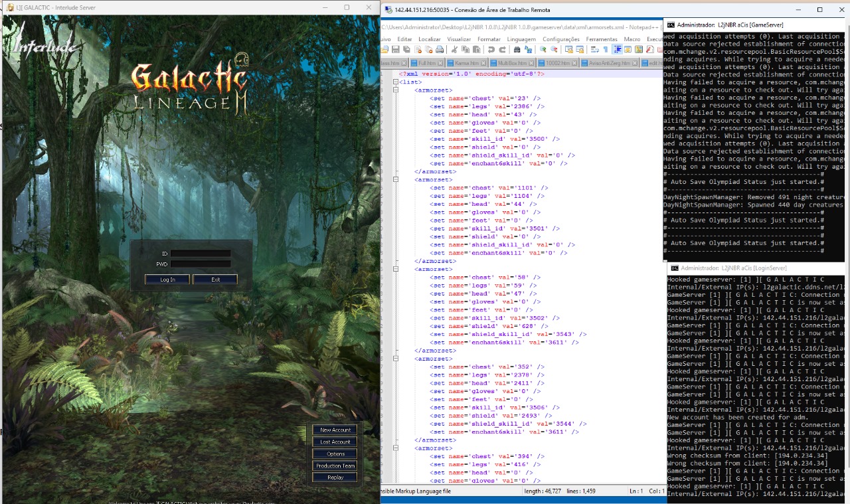This screenshot has width=850, height=504.
Task: Open the Linguagem menu
Action: (521, 39)
